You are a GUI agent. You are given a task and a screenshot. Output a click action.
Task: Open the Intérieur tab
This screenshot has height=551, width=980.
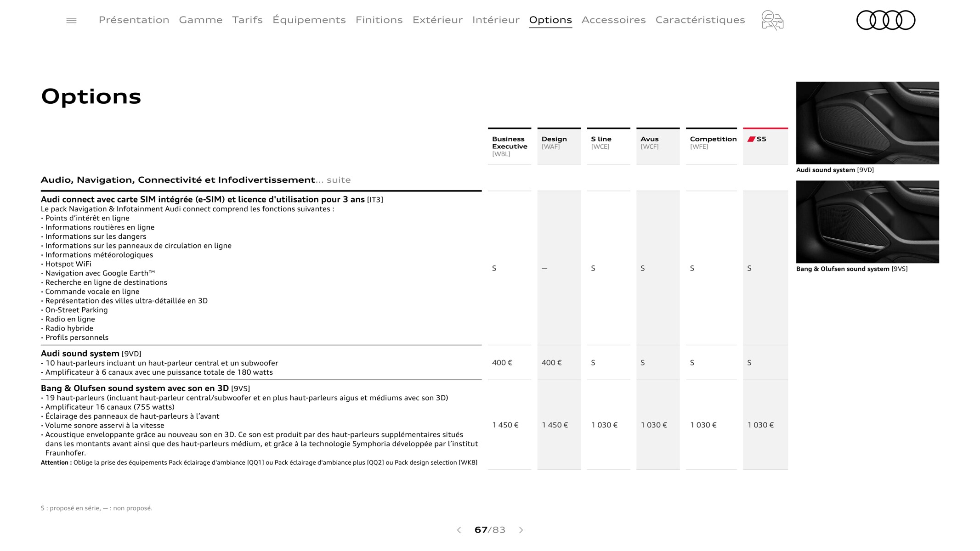(496, 20)
